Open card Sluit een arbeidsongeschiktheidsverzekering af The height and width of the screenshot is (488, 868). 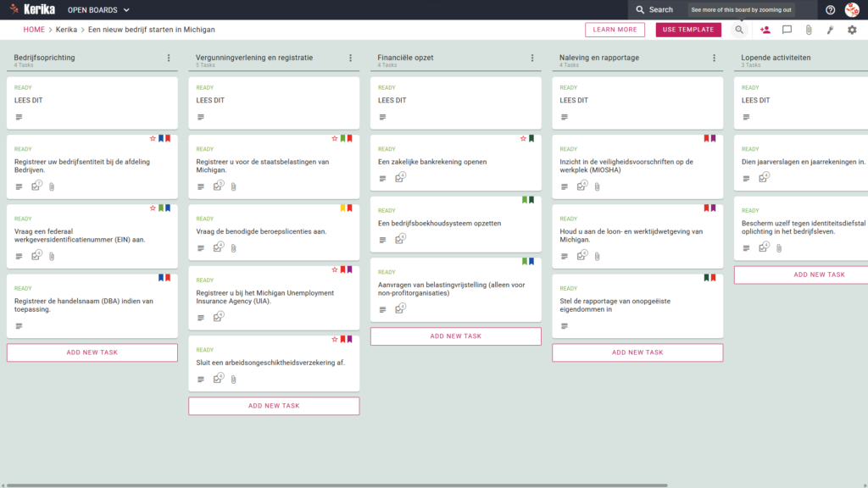[274, 363]
